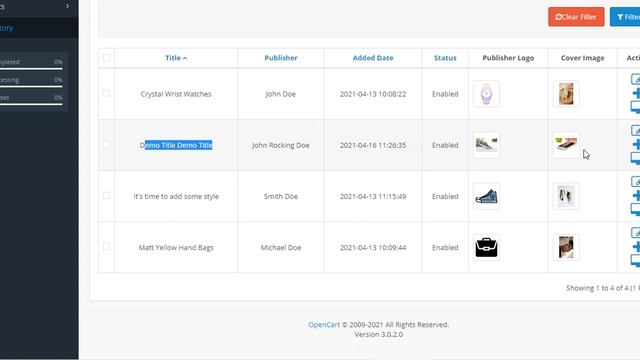The image size is (640, 360).
Task: Click the date '2021-04-13 10:08:22'
Action: tap(373, 94)
